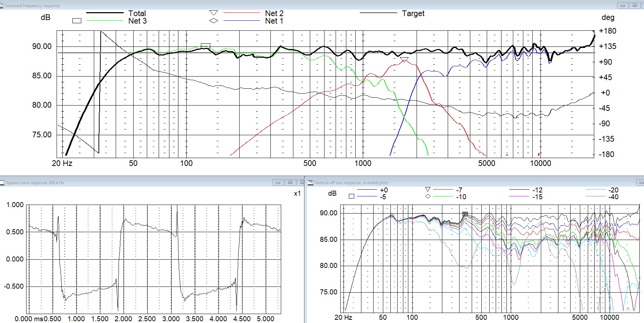The width and height of the screenshot is (644, 323).
Task: Restore the Square wave response window
Action: (x=290, y=182)
